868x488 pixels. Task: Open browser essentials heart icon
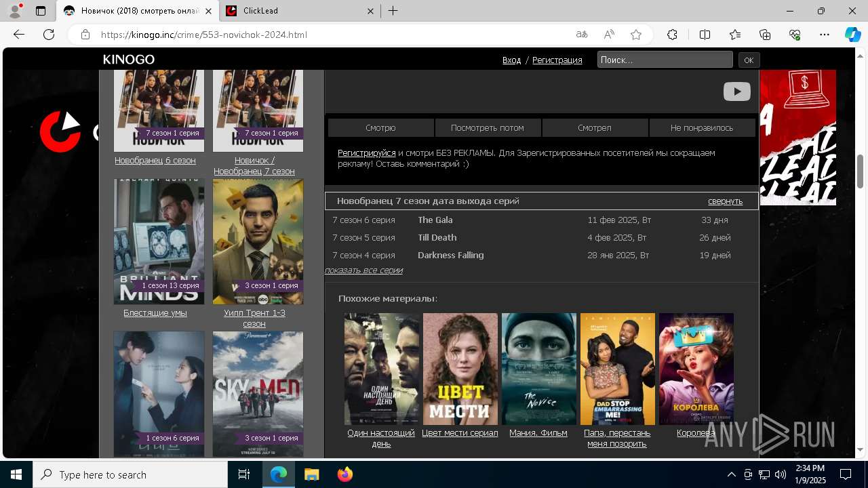coord(795,35)
